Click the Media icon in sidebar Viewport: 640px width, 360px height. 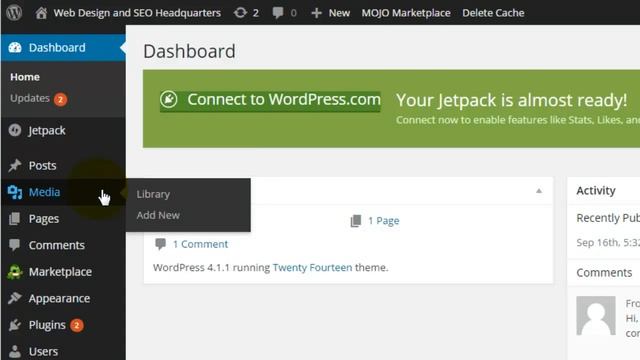pyautogui.click(x=15, y=192)
